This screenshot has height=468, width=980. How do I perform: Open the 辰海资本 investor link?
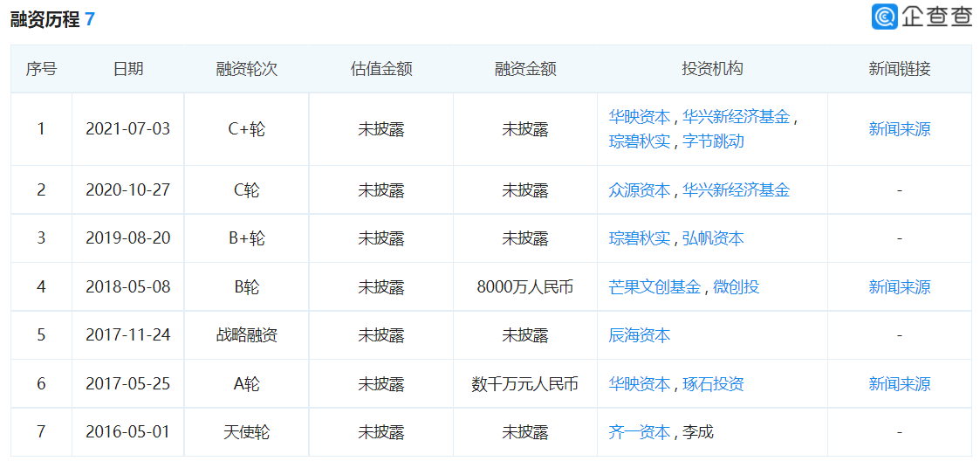tap(640, 335)
